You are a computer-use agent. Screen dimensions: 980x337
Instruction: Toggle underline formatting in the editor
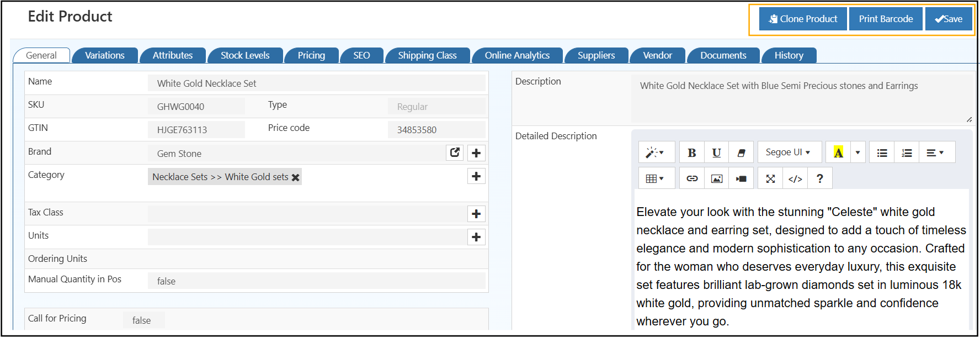point(716,152)
